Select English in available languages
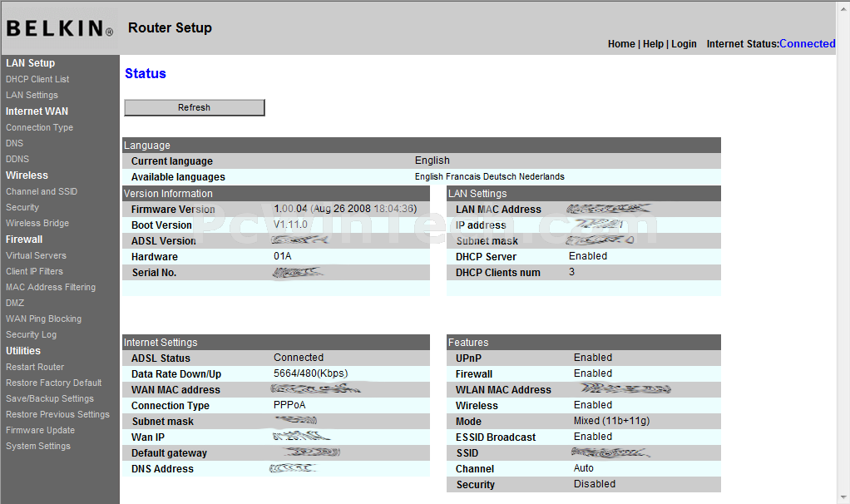Viewport: 850px width, 504px height. (429, 176)
